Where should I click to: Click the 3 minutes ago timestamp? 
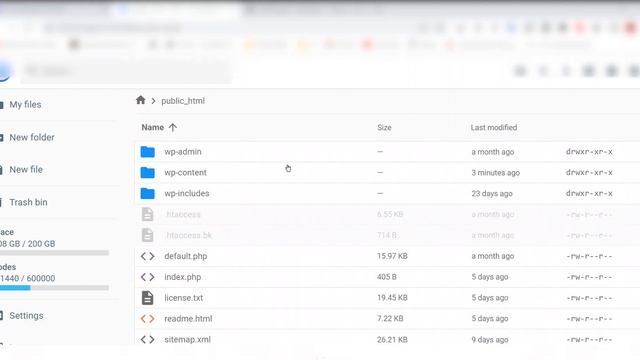pyautogui.click(x=496, y=173)
